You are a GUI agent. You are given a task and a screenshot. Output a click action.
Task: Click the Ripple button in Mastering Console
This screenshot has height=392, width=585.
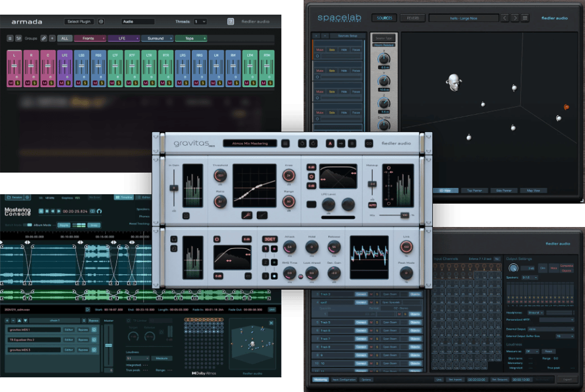pyautogui.click(x=64, y=225)
